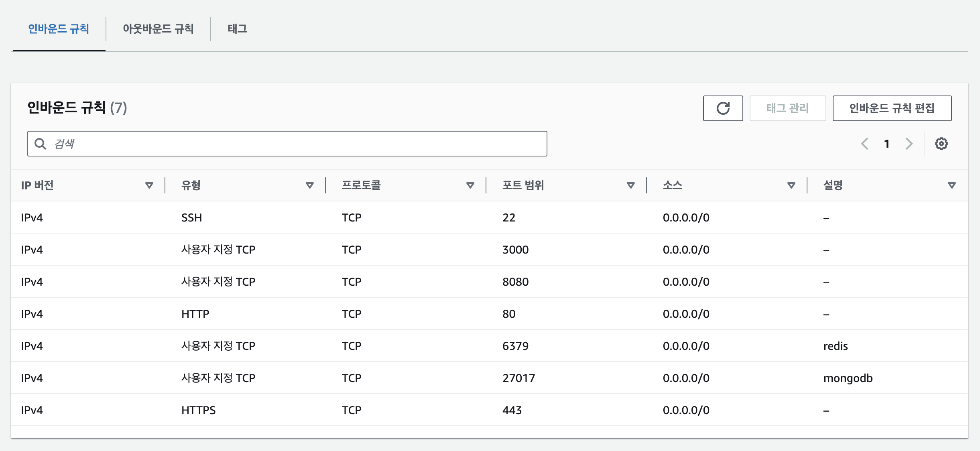The height and width of the screenshot is (451, 980).
Task: Switch to 아웃바운드 규칙 tab
Action: 158,29
